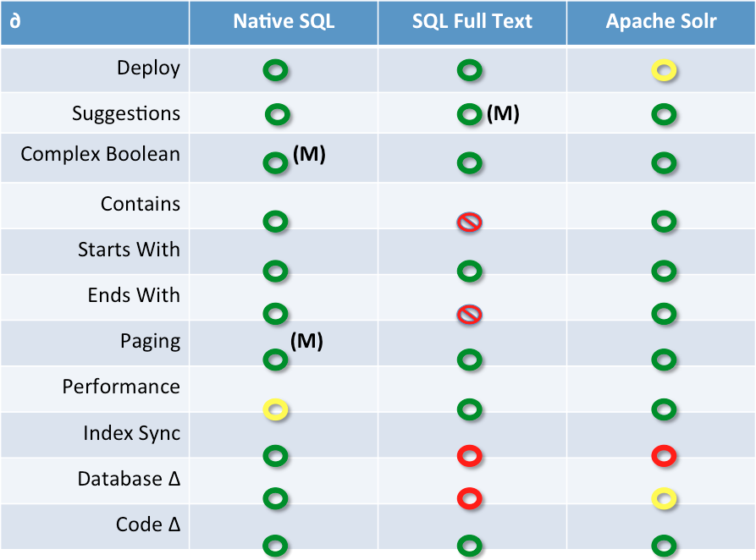Select the Index Sync row label

(131, 433)
